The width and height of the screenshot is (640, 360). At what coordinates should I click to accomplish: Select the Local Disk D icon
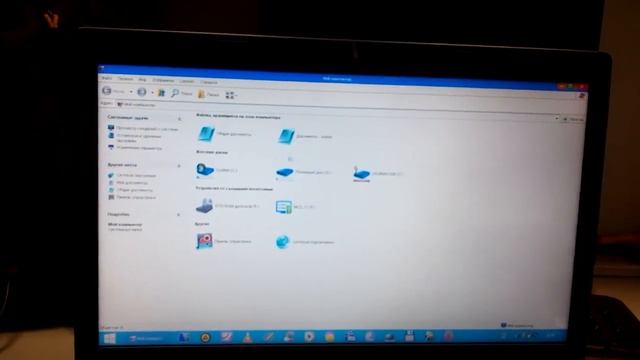284,172
